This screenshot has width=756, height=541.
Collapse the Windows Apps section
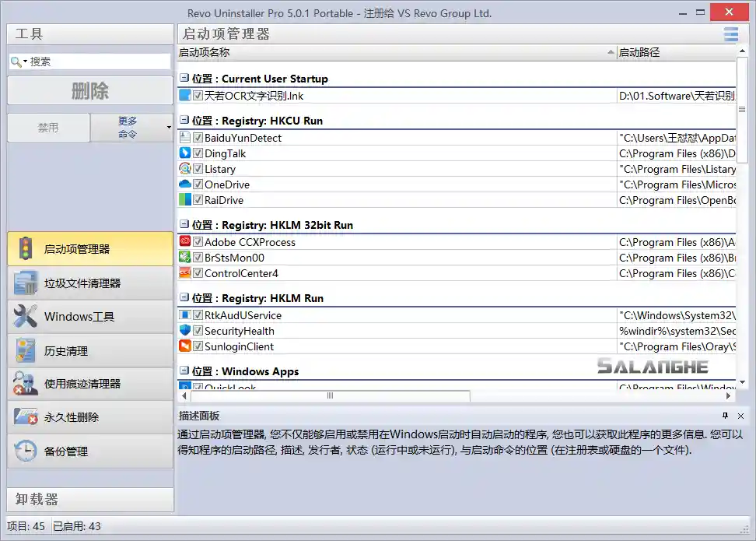pos(184,371)
